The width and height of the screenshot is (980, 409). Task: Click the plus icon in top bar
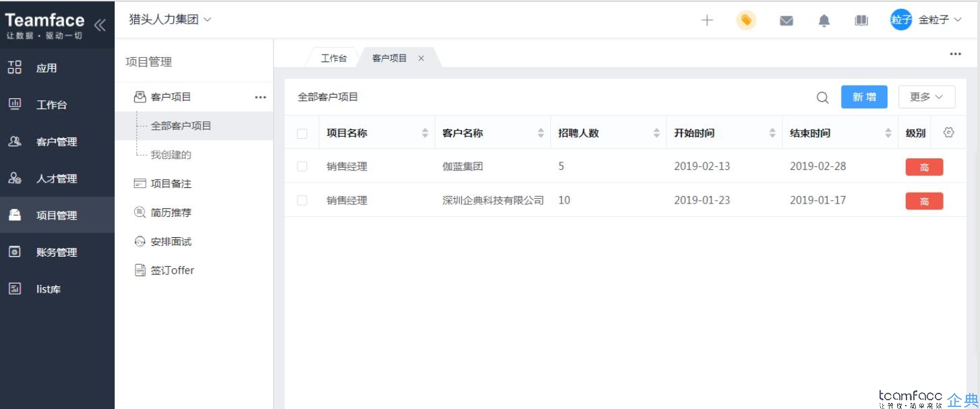[x=707, y=20]
